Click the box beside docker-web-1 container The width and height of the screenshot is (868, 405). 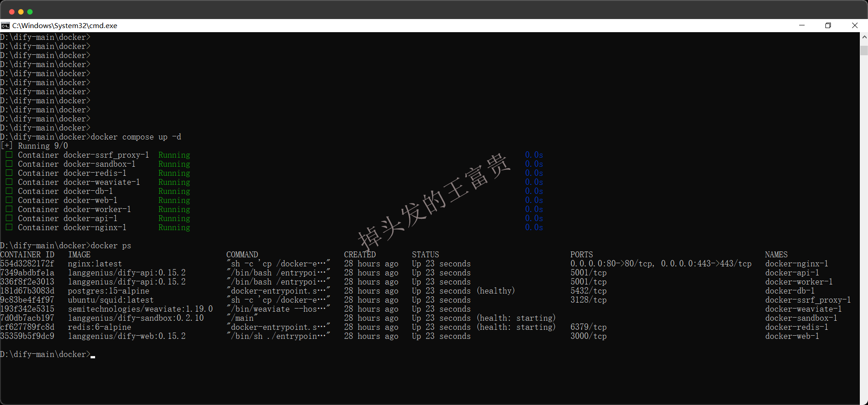(9, 200)
